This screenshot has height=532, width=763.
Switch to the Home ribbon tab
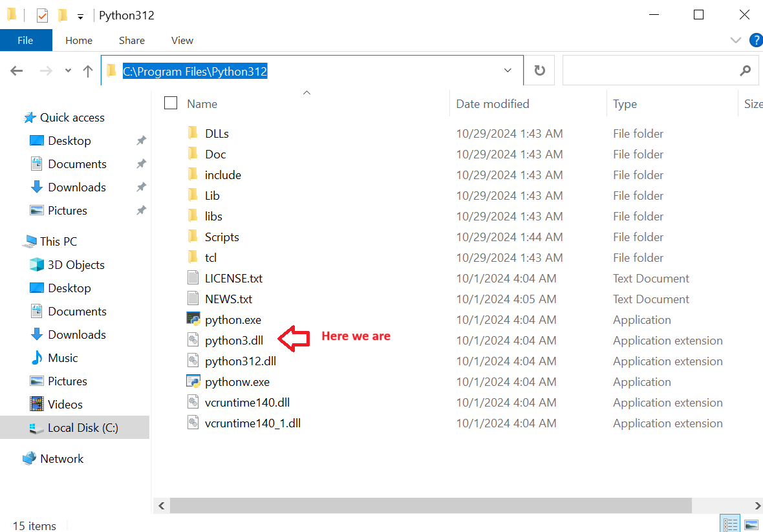coord(79,40)
